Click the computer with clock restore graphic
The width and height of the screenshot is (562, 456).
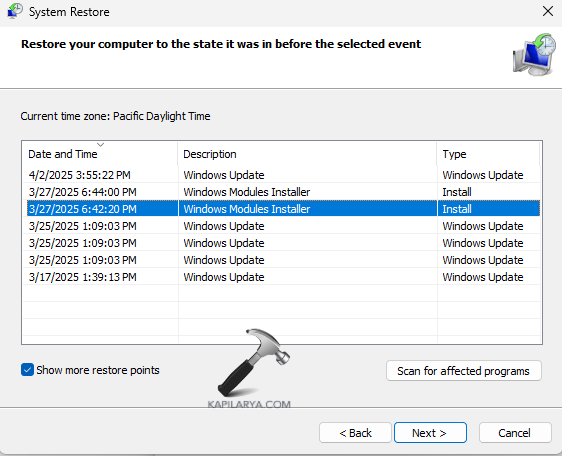(x=534, y=55)
